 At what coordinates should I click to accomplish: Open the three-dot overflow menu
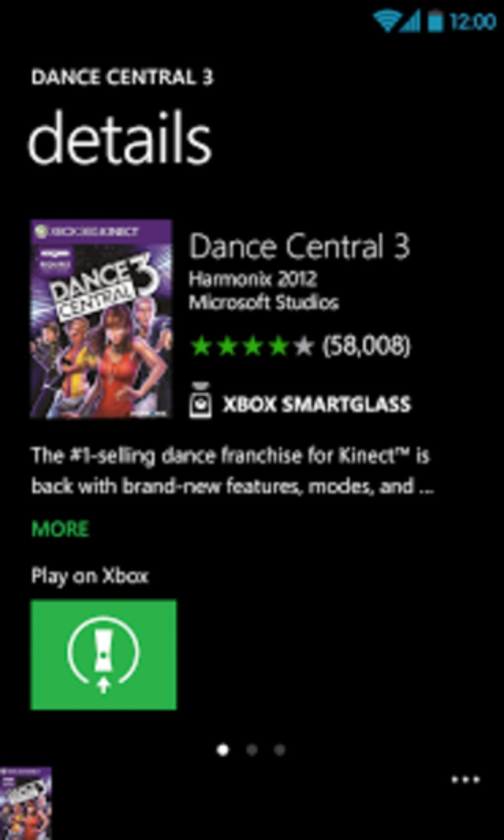[x=465, y=780]
